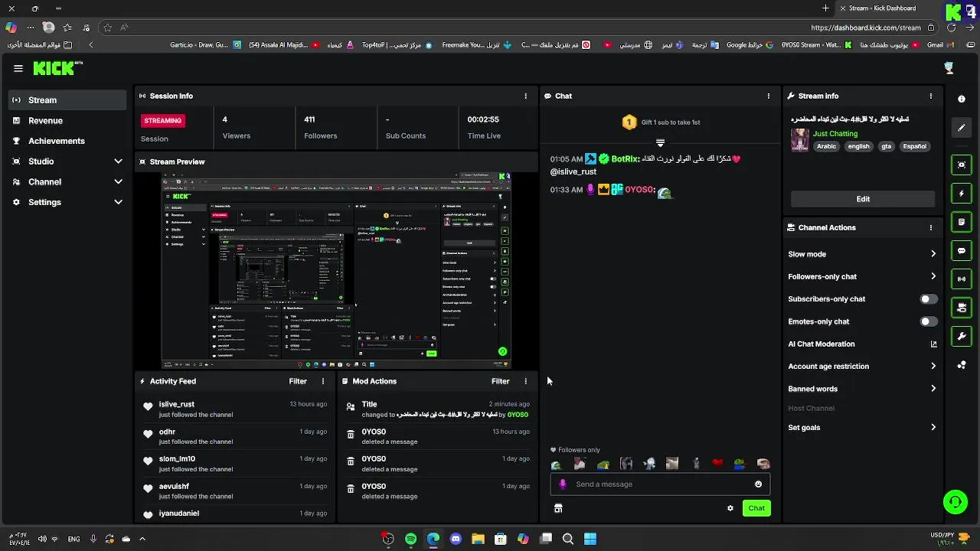Open the info icon in right sidebar
The height and width of the screenshot is (551, 980).
pyautogui.click(x=962, y=99)
